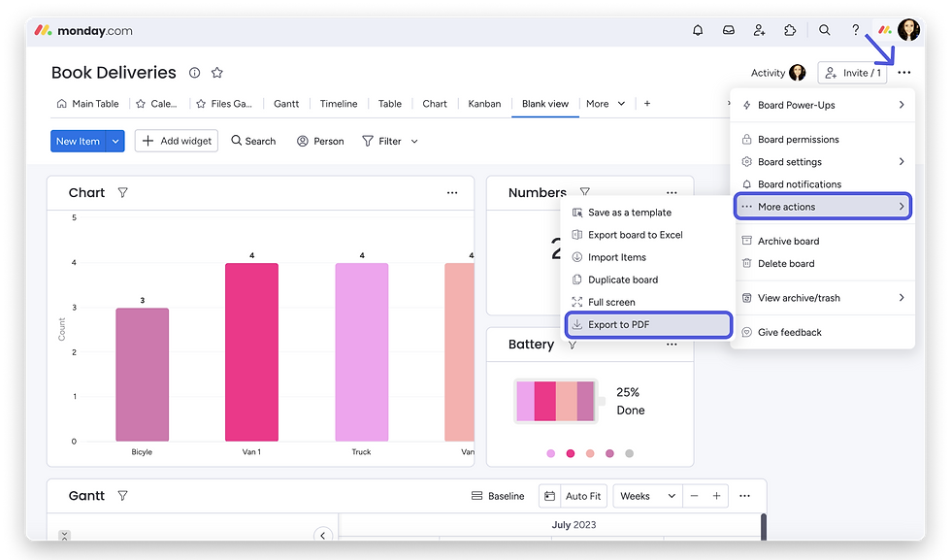Viewport: 951px width, 560px height.
Task: Click the Invite / 1 button
Action: click(852, 73)
